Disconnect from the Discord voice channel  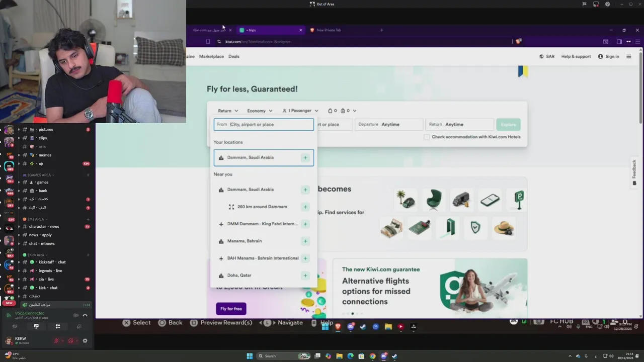coord(85,315)
